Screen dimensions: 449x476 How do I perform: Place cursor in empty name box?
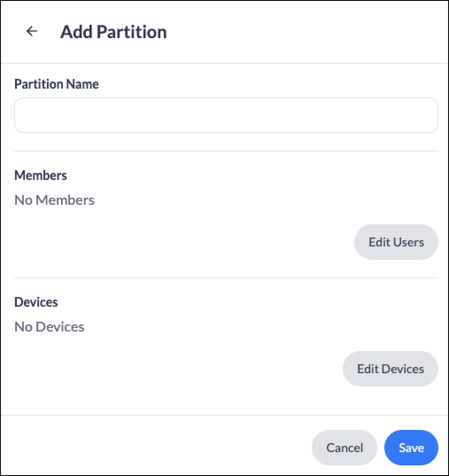tap(226, 115)
